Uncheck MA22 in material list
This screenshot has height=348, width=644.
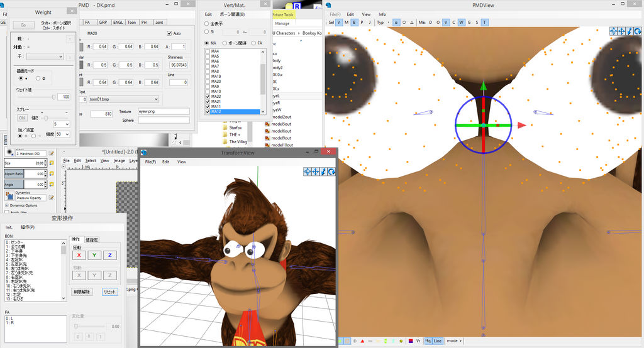coord(208,97)
